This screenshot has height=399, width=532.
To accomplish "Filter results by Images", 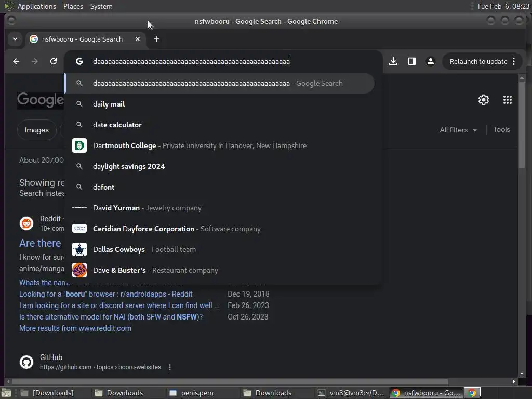I will (37, 130).
